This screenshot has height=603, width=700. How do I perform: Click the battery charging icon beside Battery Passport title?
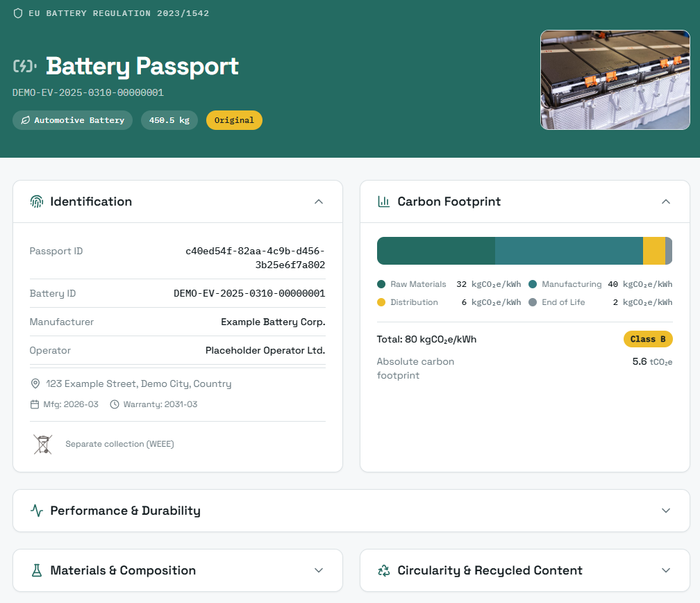click(x=24, y=66)
